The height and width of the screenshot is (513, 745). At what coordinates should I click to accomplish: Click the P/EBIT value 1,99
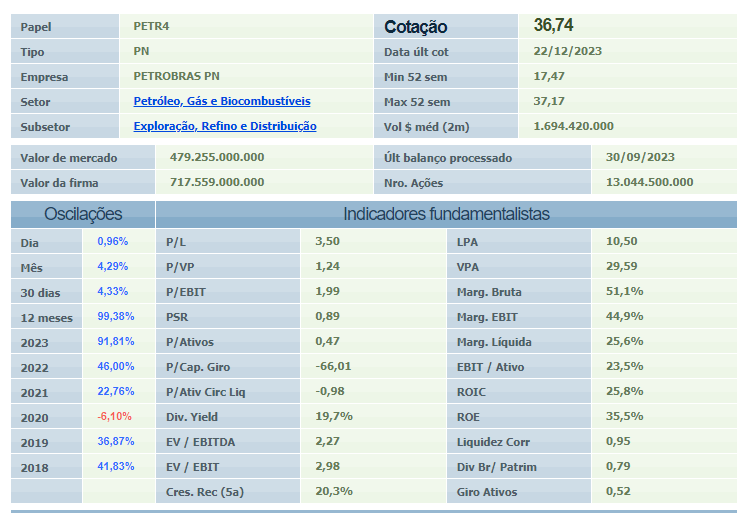tap(327, 291)
